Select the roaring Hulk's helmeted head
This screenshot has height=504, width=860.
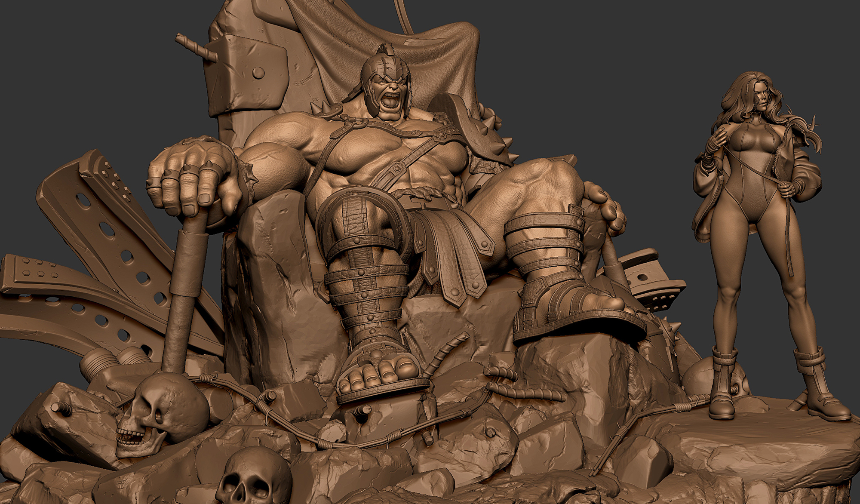386,82
